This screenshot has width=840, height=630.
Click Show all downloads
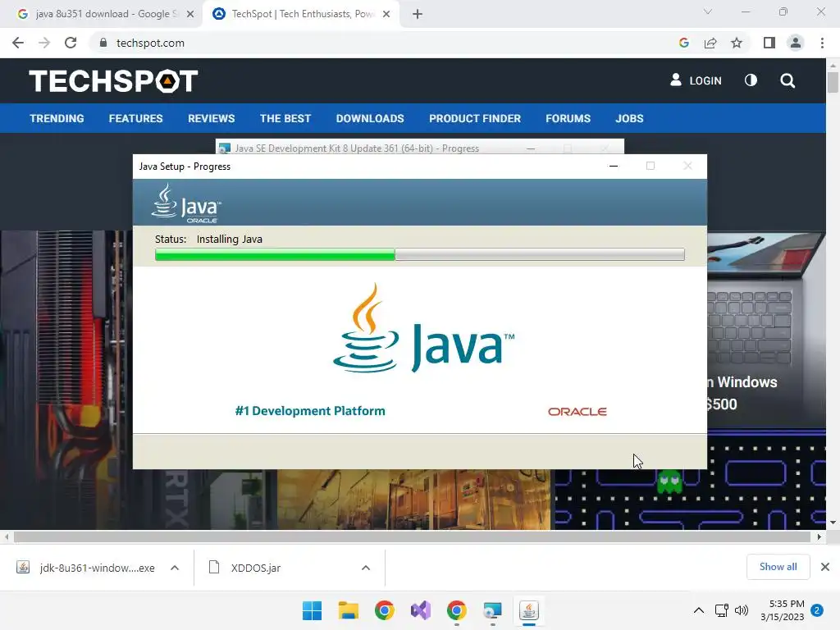pyautogui.click(x=778, y=567)
